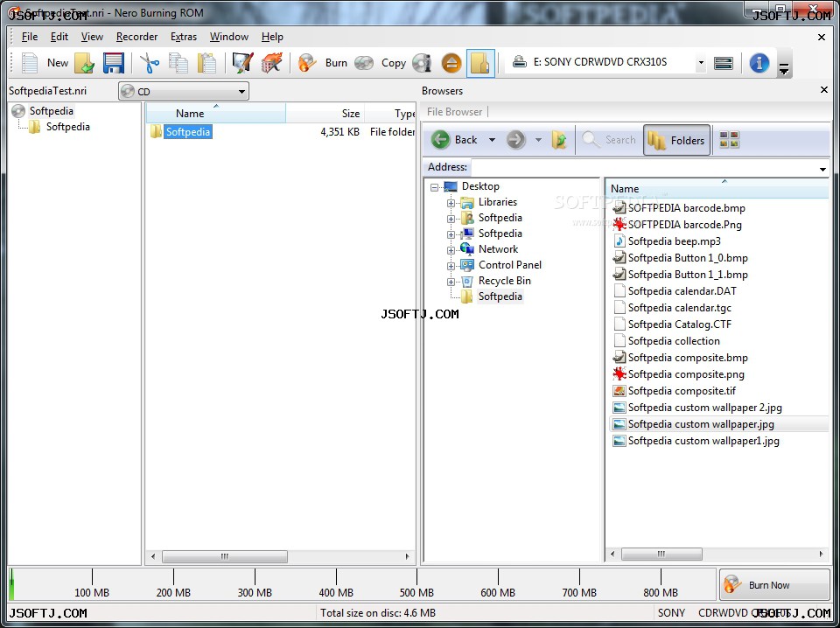Image resolution: width=840 pixels, height=628 pixels.
Task: Go Back in the file browser
Action: pos(454,140)
